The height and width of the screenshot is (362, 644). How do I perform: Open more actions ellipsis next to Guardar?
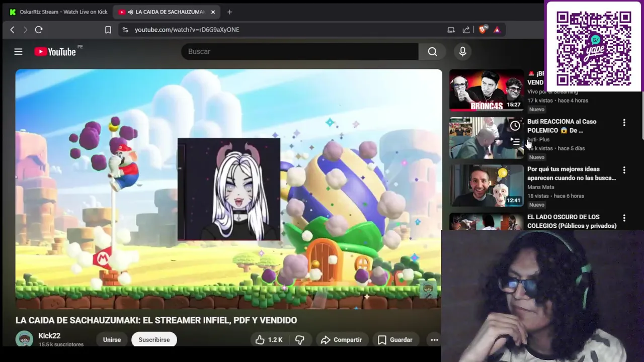[434, 340]
